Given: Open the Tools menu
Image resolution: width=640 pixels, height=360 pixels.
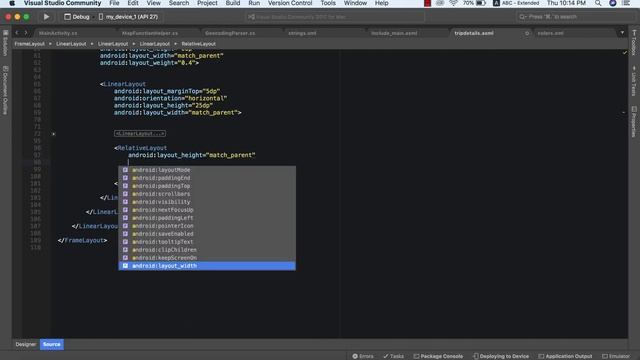Looking at the screenshot, I should coord(328,3).
